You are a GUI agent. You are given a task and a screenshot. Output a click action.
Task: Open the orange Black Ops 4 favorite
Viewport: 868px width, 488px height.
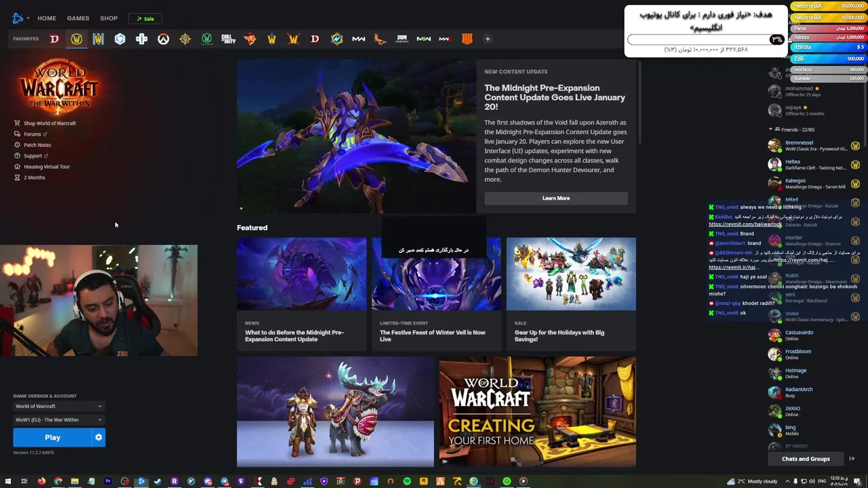pyautogui.click(x=467, y=39)
